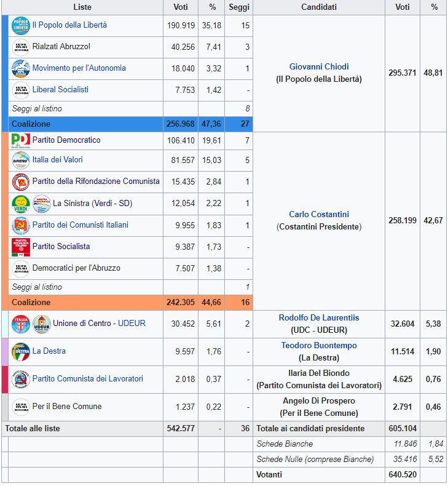The width and height of the screenshot is (448, 486).
Task: Click the Seggi column header
Action: 239,7
